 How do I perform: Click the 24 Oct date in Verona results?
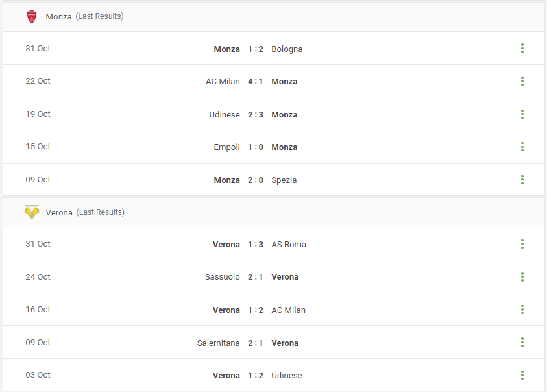pyautogui.click(x=38, y=277)
